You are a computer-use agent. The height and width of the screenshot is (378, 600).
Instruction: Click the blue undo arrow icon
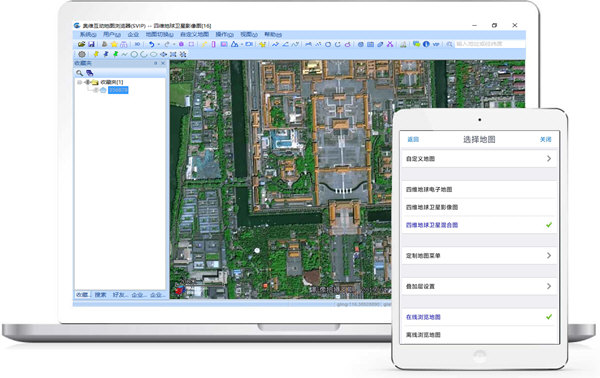pyautogui.click(x=152, y=44)
